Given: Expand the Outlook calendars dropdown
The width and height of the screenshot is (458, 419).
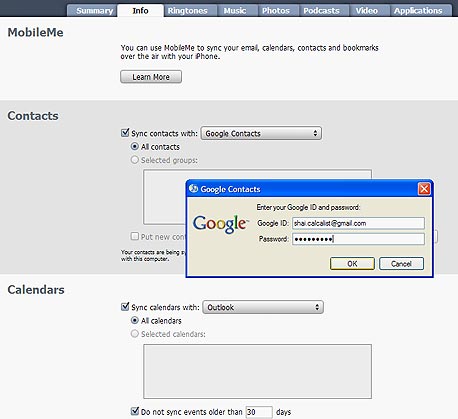Looking at the screenshot, I should (263, 307).
